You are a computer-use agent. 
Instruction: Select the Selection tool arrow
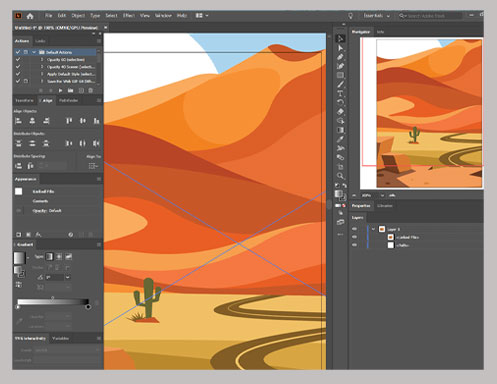click(340, 39)
